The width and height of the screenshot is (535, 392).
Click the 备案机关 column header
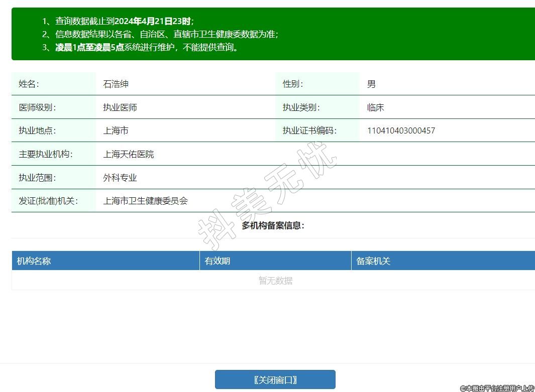tap(373, 261)
